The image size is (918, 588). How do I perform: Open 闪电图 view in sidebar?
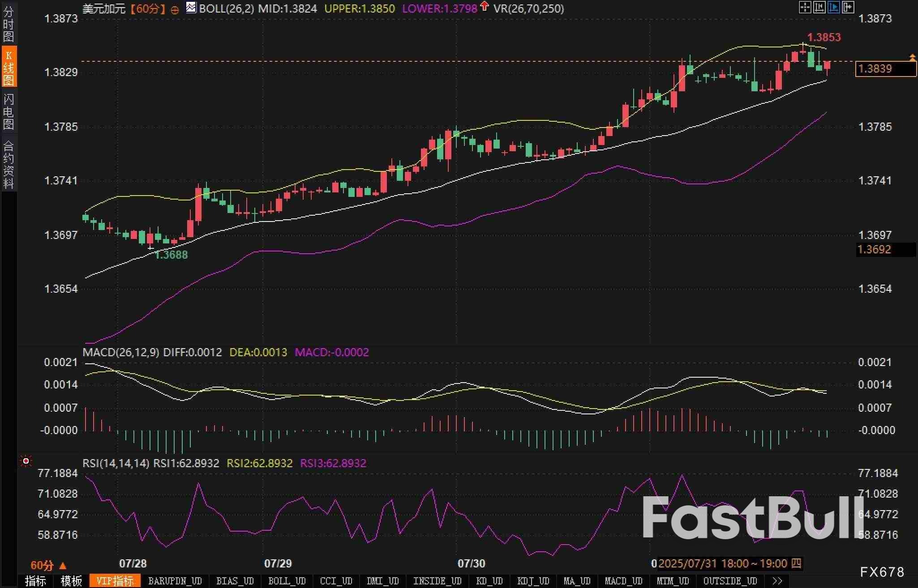click(8, 111)
